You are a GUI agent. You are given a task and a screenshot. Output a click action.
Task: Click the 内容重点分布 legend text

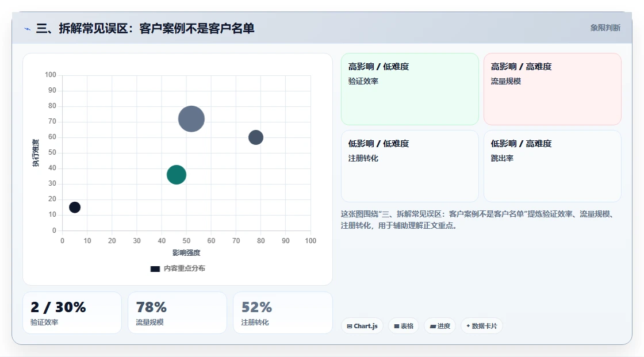pos(184,268)
